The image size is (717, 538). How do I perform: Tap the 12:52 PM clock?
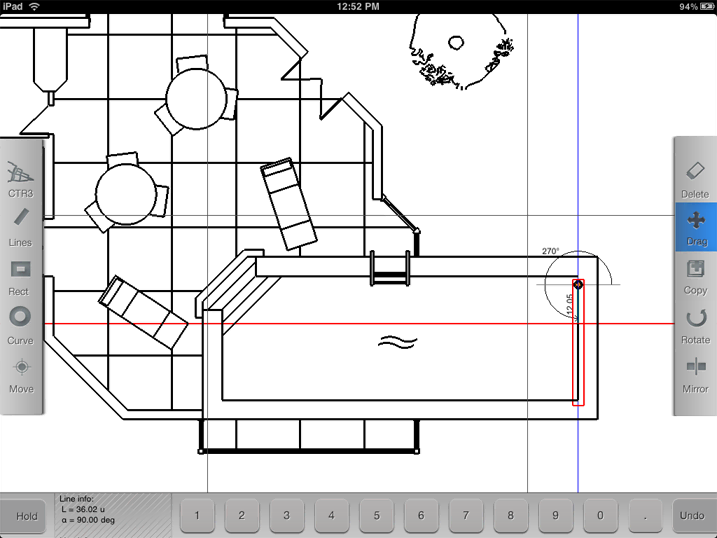point(358,6)
